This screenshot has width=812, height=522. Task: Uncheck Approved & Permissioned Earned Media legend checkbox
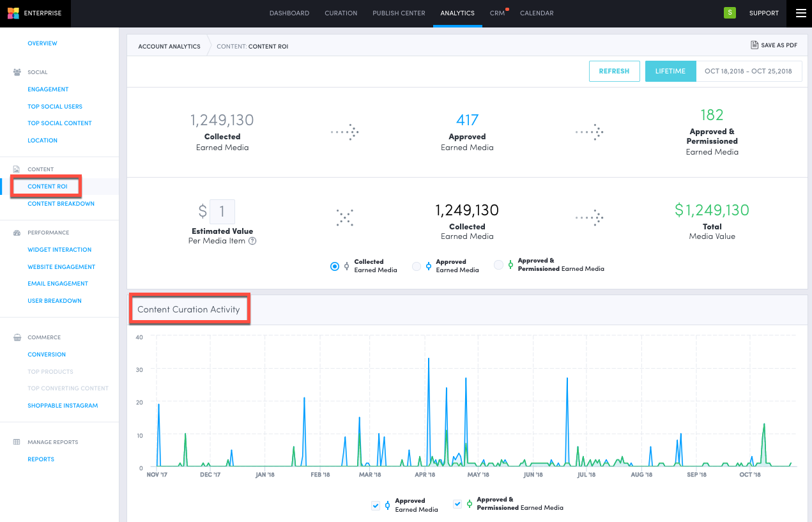tap(457, 503)
